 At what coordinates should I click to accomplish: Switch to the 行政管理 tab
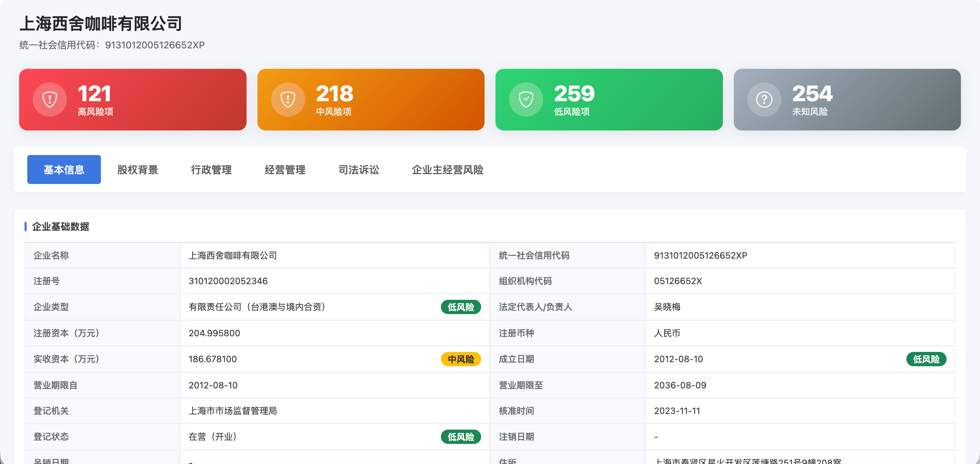pos(211,170)
